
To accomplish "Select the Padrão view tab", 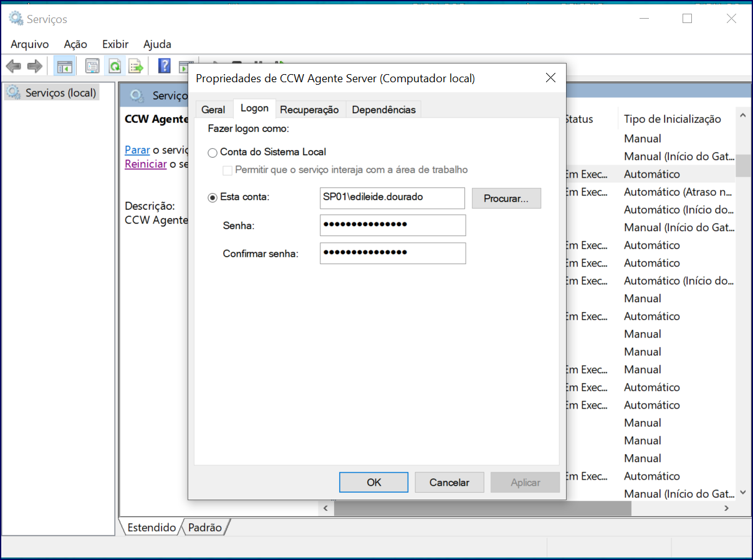I will coord(205,528).
